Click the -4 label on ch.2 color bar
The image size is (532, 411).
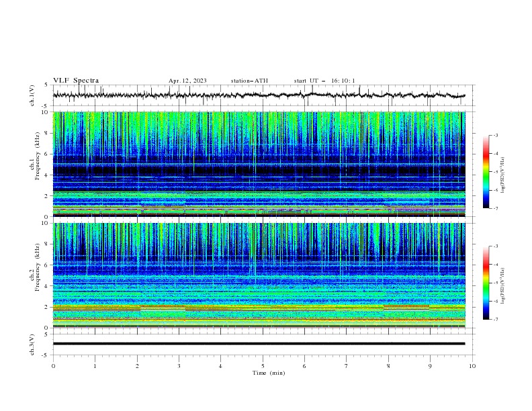click(495, 265)
